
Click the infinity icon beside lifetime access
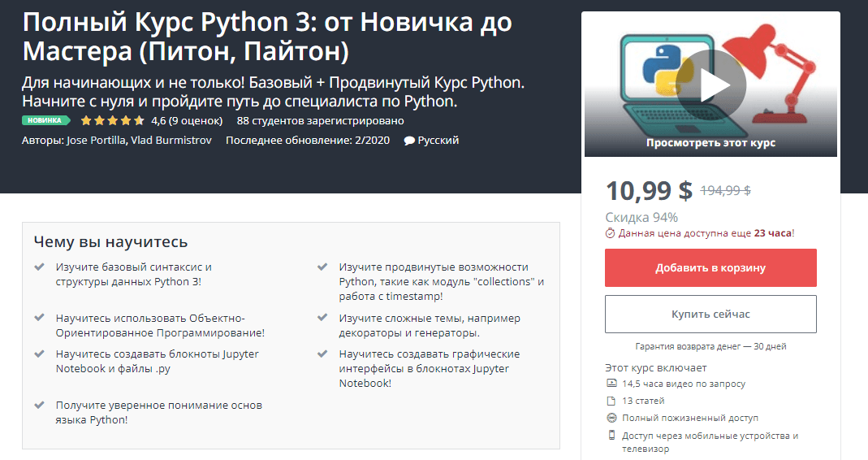click(611, 418)
